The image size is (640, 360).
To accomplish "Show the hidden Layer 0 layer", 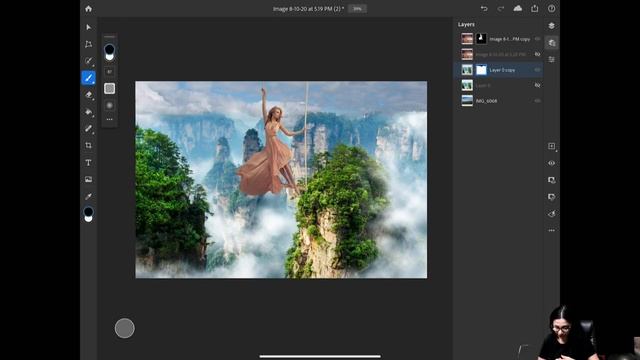I will (538, 85).
